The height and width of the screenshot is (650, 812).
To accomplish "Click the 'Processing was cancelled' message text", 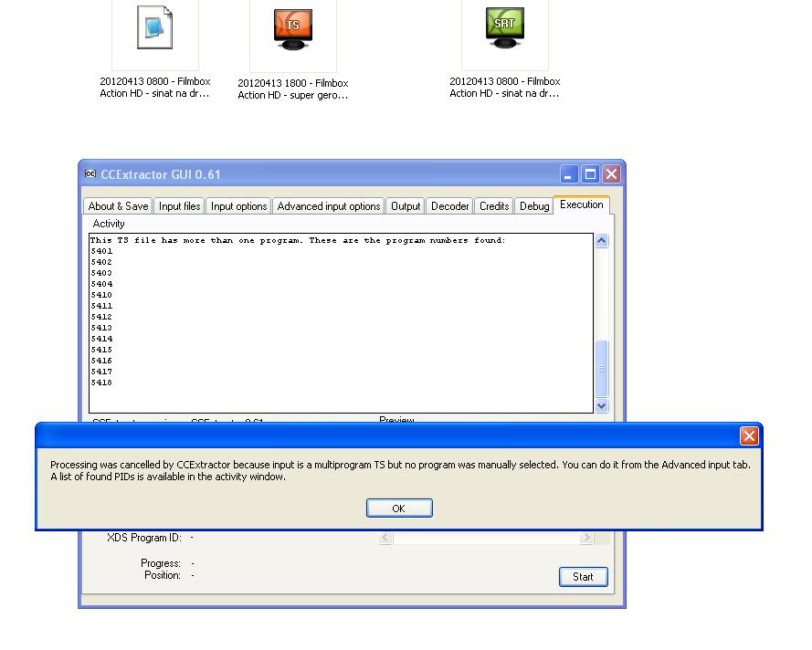I will pos(400,470).
